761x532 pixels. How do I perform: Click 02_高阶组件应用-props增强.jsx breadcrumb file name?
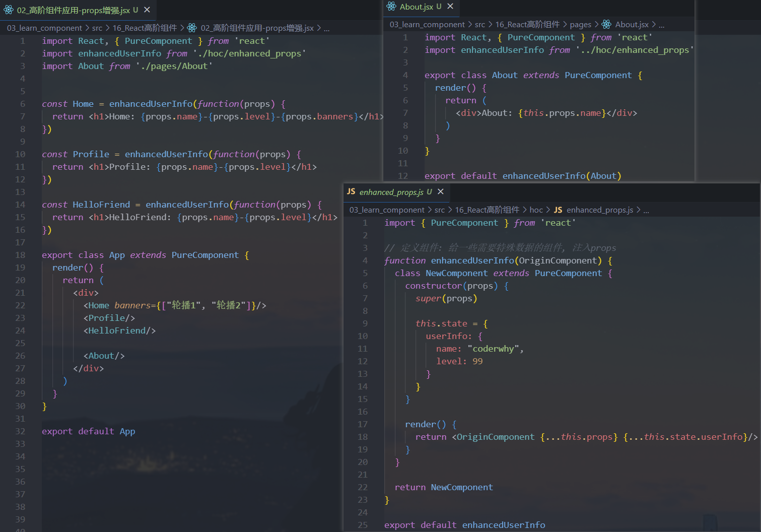257,28
